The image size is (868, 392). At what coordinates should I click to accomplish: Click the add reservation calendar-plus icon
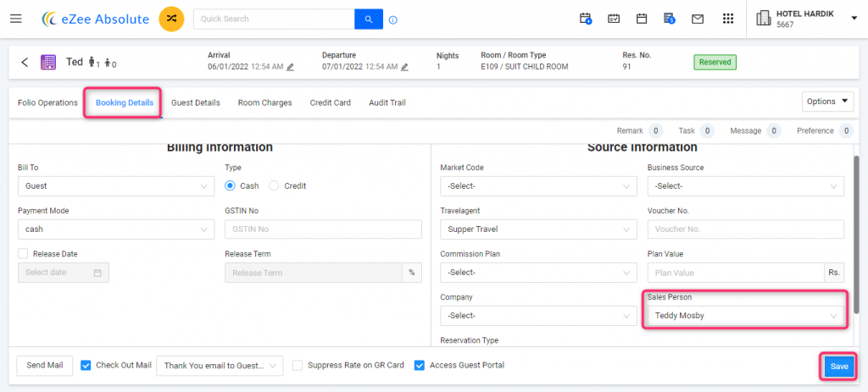pos(586,19)
